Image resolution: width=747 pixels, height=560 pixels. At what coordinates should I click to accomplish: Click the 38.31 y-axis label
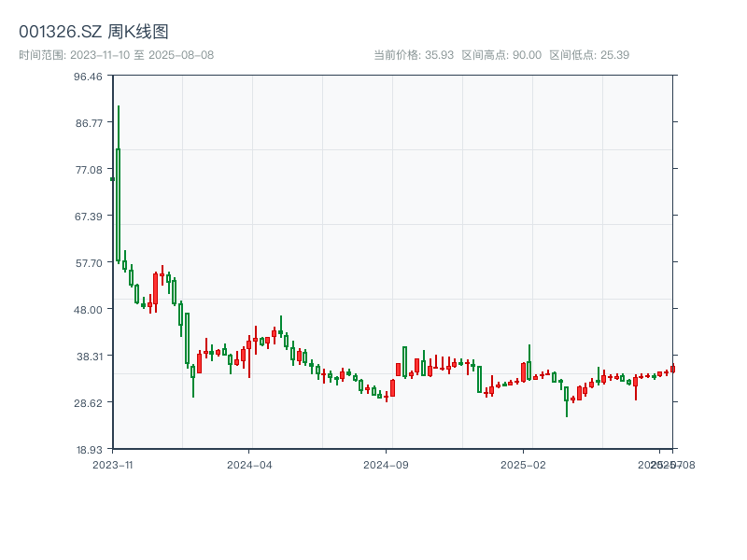[88, 357]
